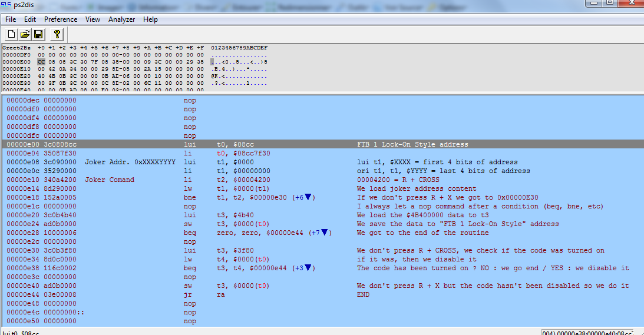Follow the bne jump arrow to 00000e30
Screen dimensions: 644x335
click(308, 197)
